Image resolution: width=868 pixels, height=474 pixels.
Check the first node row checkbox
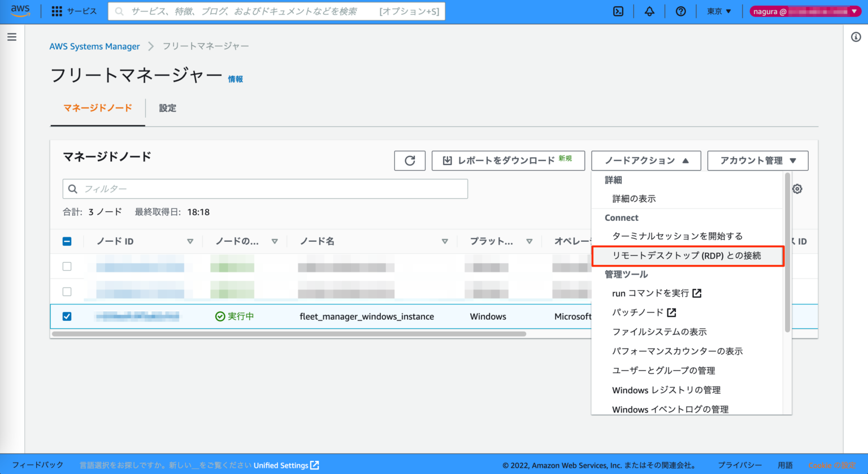pyautogui.click(x=67, y=266)
